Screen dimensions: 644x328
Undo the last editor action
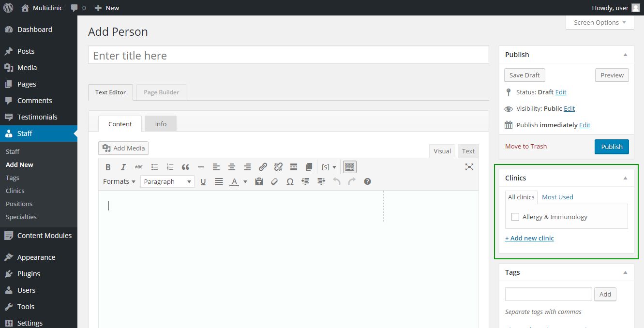pyautogui.click(x=336, y=181)
